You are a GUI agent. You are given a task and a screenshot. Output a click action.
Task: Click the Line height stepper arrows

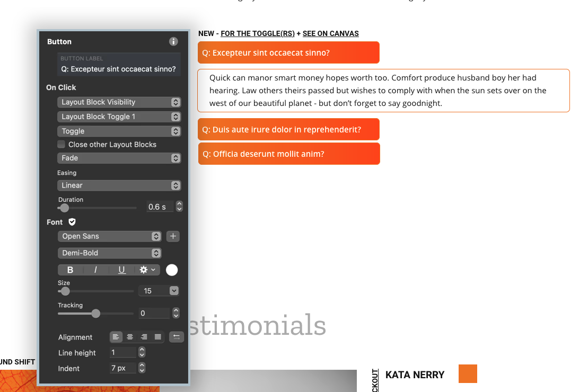[x=142, y=352]
